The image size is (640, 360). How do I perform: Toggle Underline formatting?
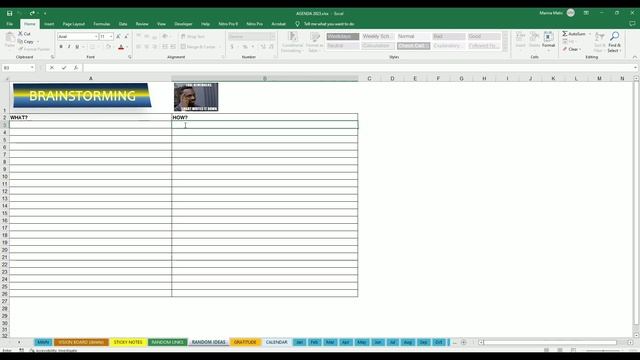pos(77,47)
